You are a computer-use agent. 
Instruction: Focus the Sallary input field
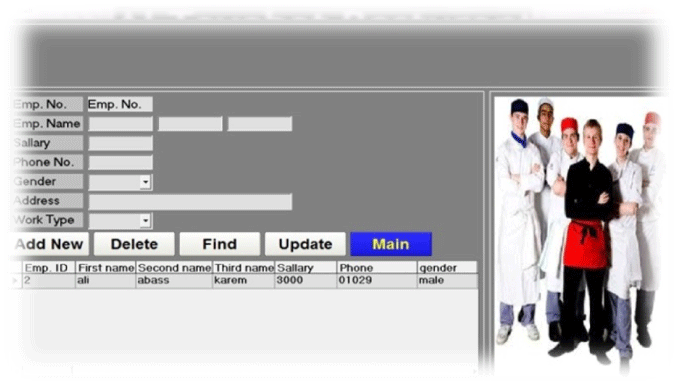[120, 143]
